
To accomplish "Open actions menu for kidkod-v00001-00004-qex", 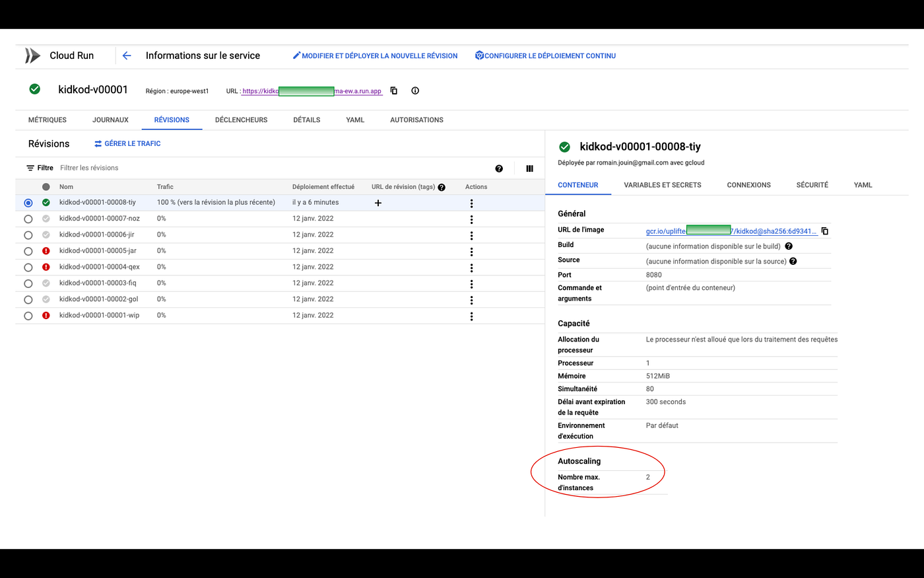I will (x=471, y=268).
